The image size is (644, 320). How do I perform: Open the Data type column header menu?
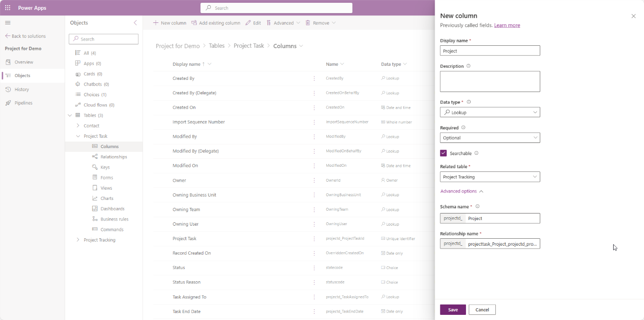coord(394,64)
